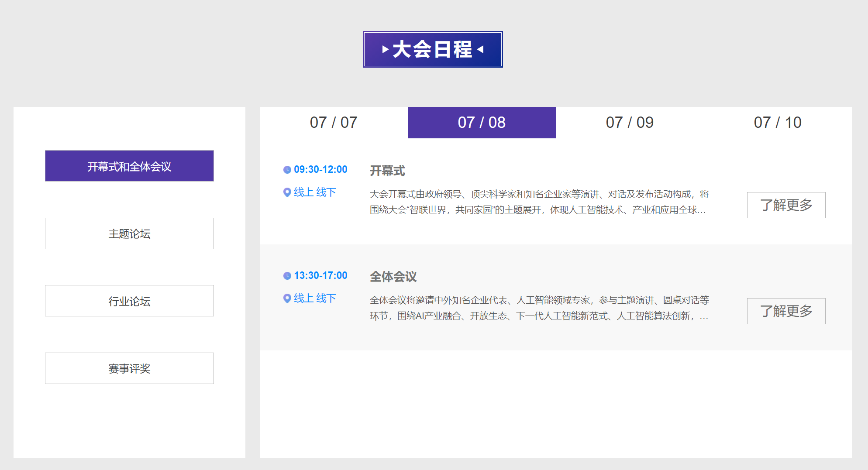
Task: Click 了解更多 for the 开幕式 session
Action: (x=786, y=205)
